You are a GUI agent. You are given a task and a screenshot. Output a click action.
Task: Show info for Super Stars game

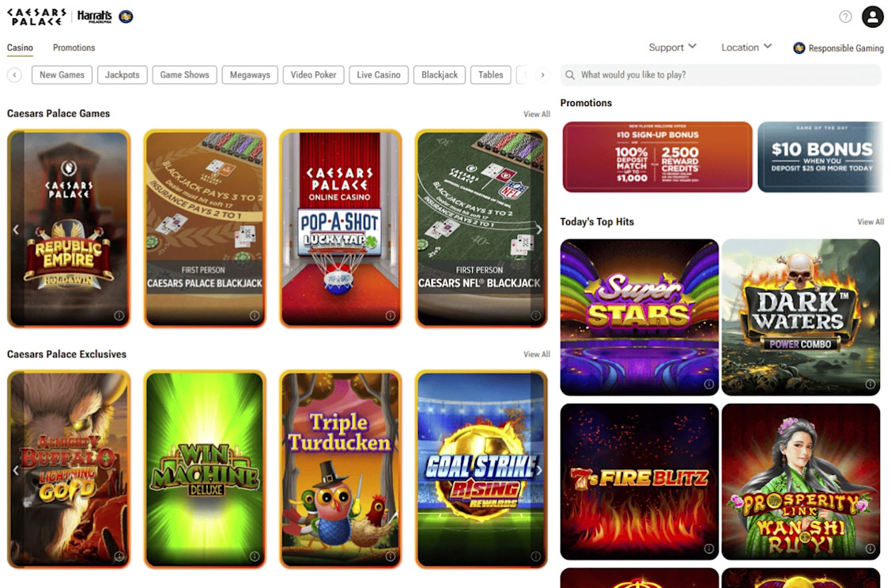pyautogui.click(x=708, y=384)
